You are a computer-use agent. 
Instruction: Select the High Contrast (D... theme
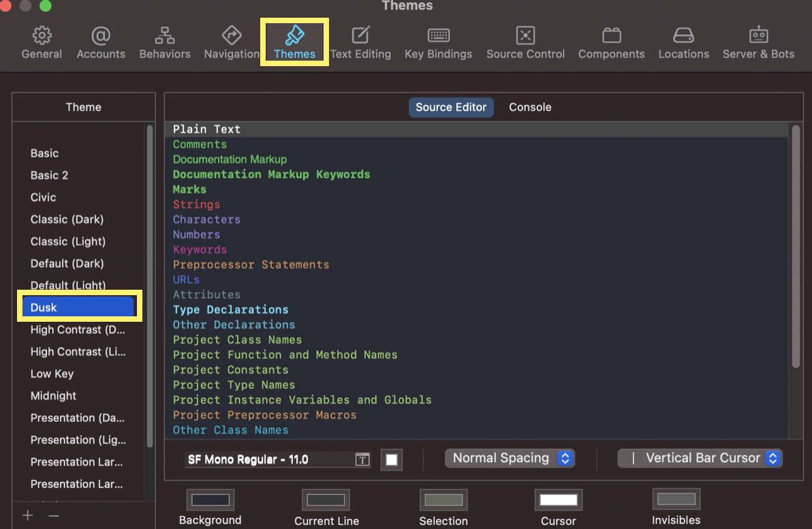78,329
